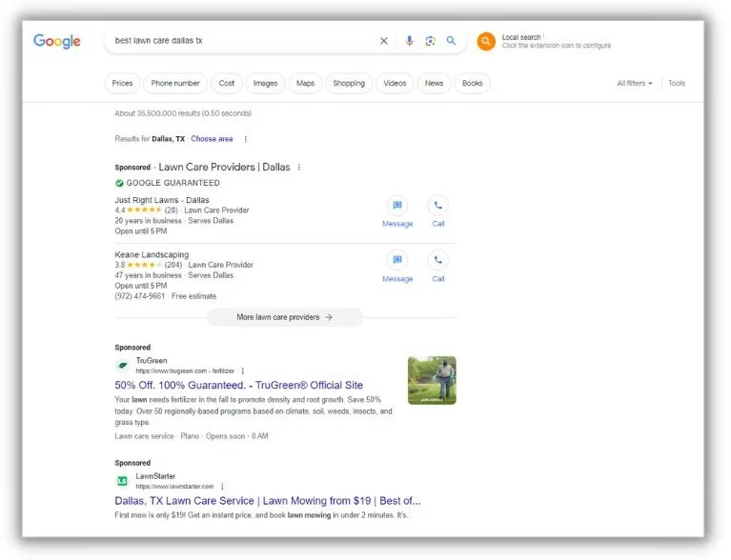Image resolution: width=731 pixels, height=560 pixels.
Task: Message Just Right Lawns via message icon
Action: click(397, 206)
